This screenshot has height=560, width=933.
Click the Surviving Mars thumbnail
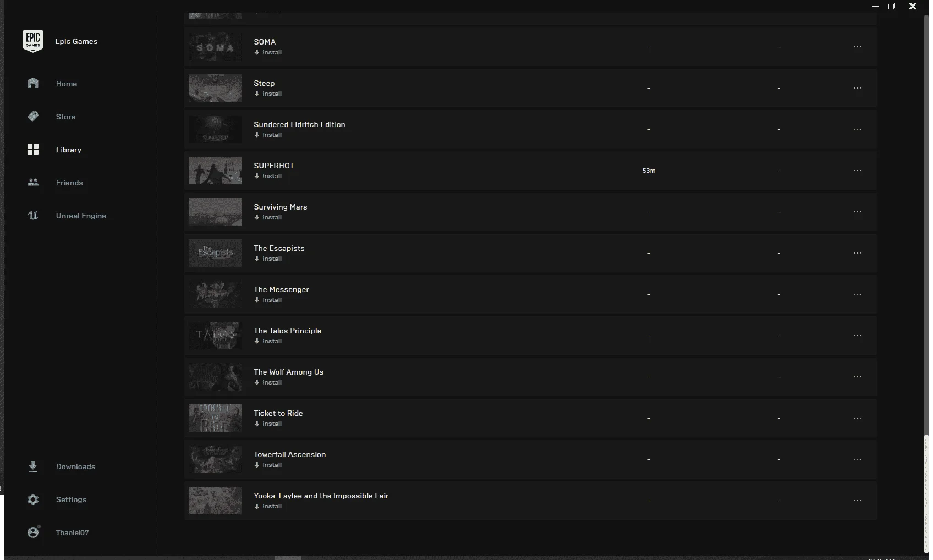215,212
